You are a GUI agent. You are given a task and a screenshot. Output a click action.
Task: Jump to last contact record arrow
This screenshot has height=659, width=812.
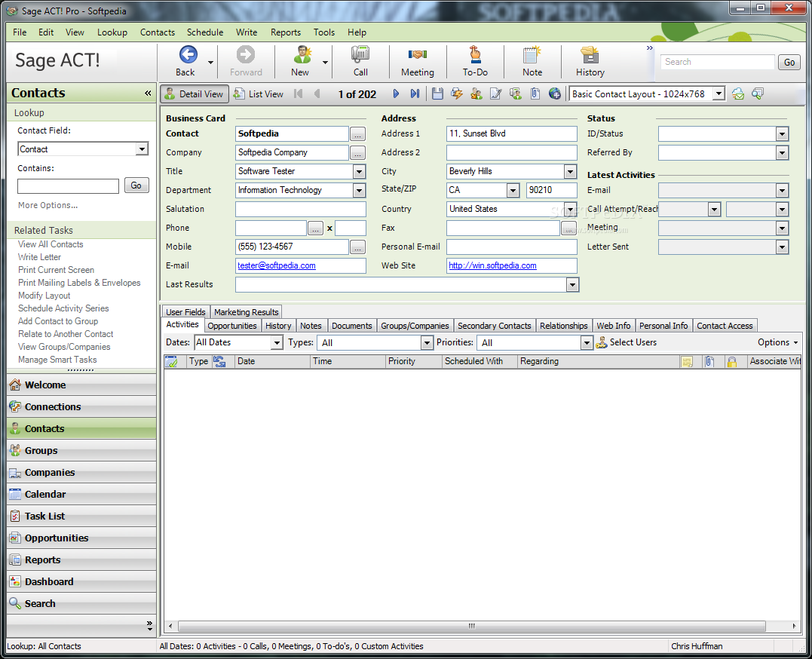pyautogui.click(x=415, y=93)
